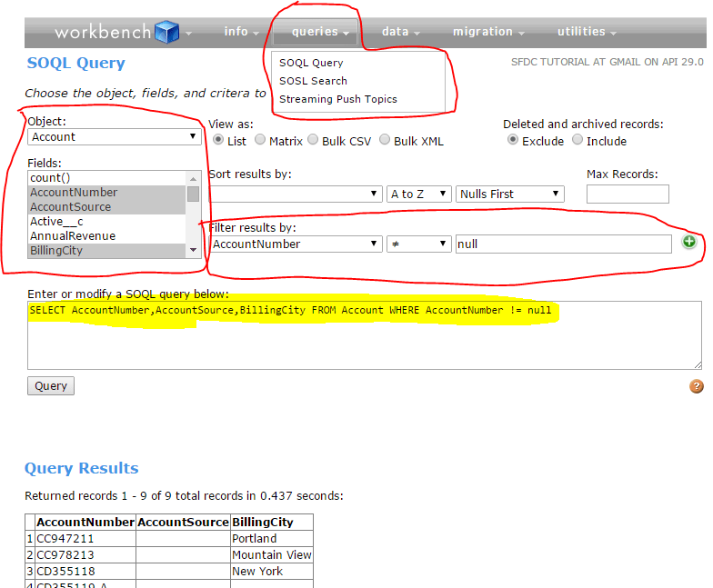
Task: Click the filter value field containing null
Action: tap(564, 244)
